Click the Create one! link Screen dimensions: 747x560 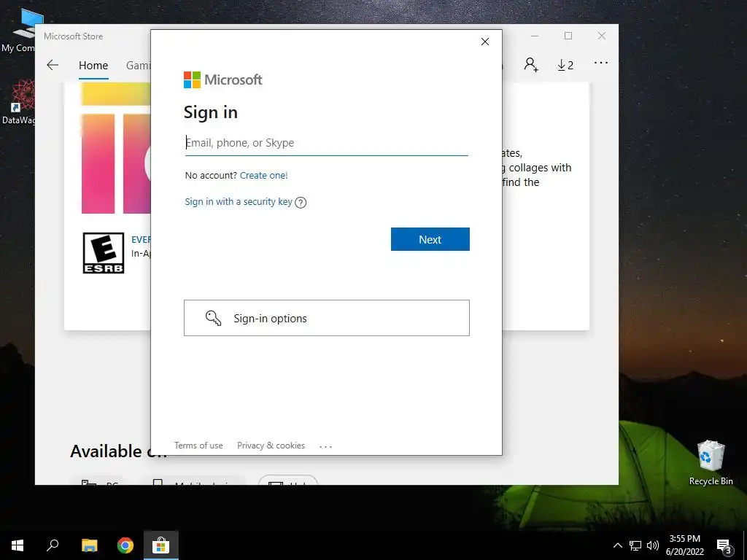pyautogui.click(x=263, y=175)
